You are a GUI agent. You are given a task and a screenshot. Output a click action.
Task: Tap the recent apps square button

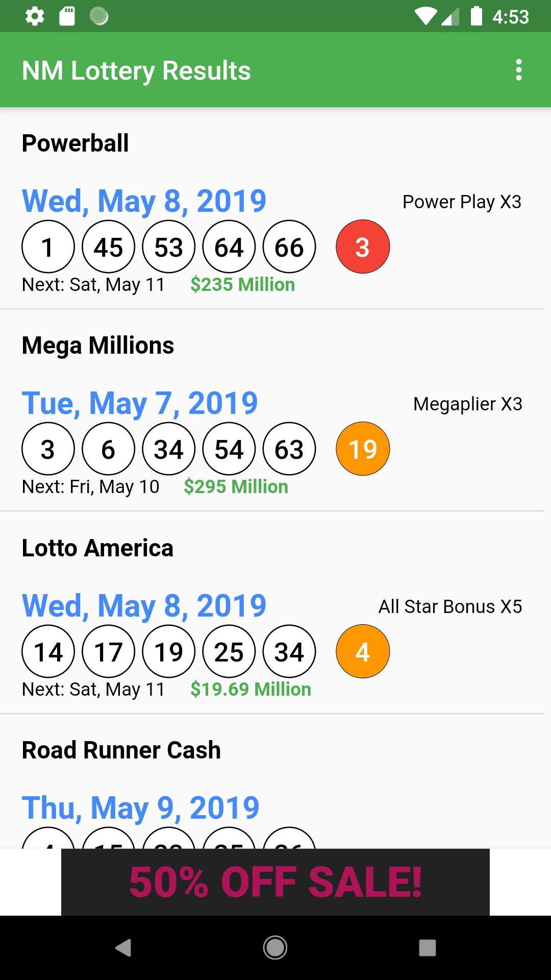pos(427,948)
